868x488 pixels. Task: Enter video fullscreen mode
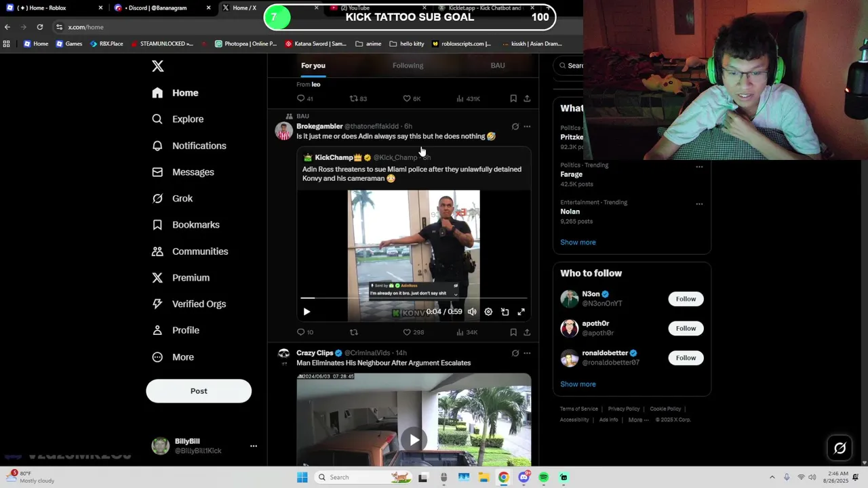tap(521, 312)
